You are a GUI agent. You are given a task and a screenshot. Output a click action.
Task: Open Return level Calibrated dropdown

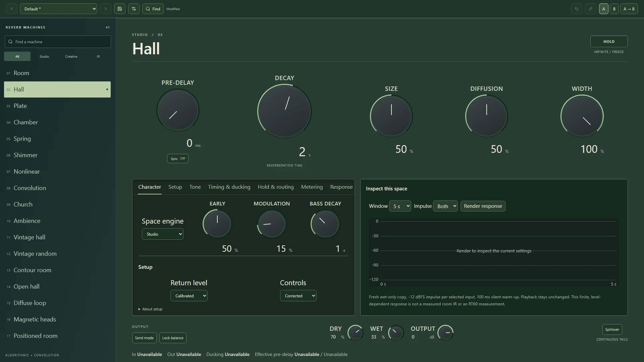(x=189, y=296)
